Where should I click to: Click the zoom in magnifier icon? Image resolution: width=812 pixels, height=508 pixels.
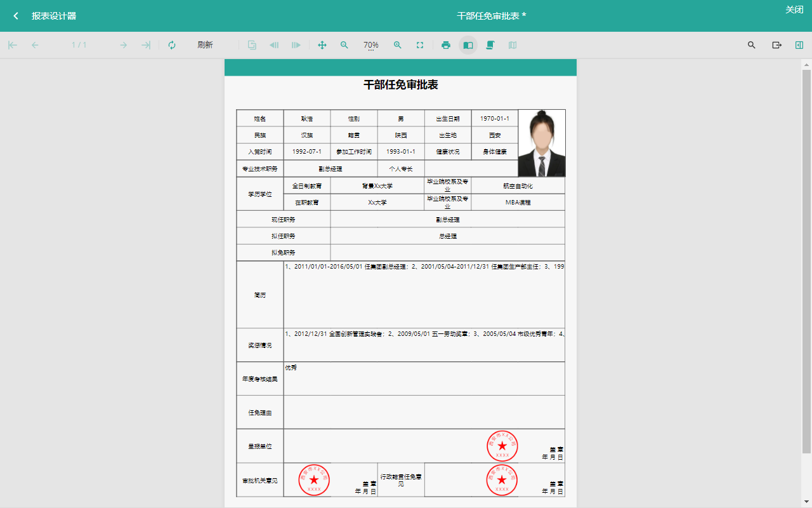pyautogui.click(x=398, y=45)
